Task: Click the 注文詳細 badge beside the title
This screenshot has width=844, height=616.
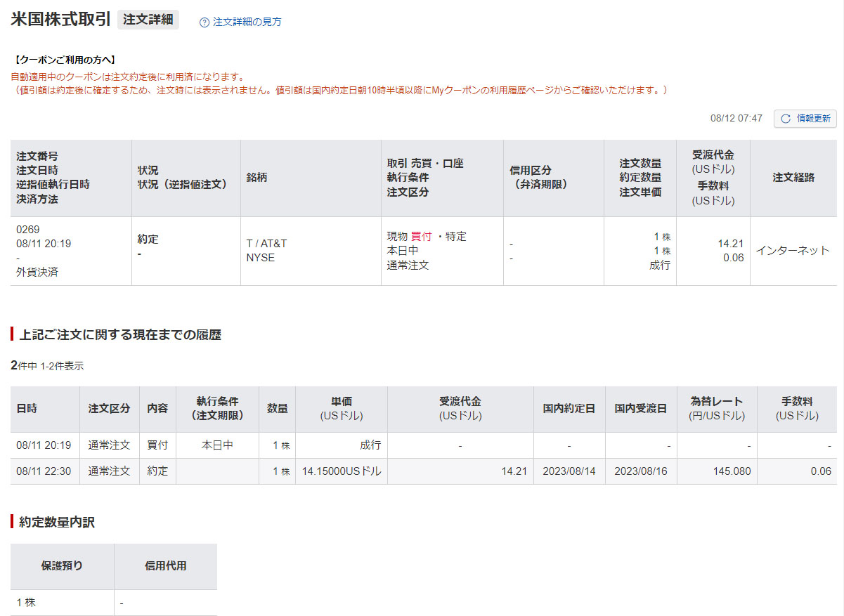Action: 148,20
